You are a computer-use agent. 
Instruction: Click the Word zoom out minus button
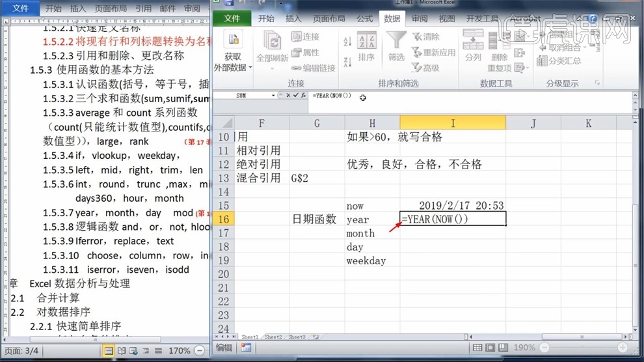click(199, 351)
